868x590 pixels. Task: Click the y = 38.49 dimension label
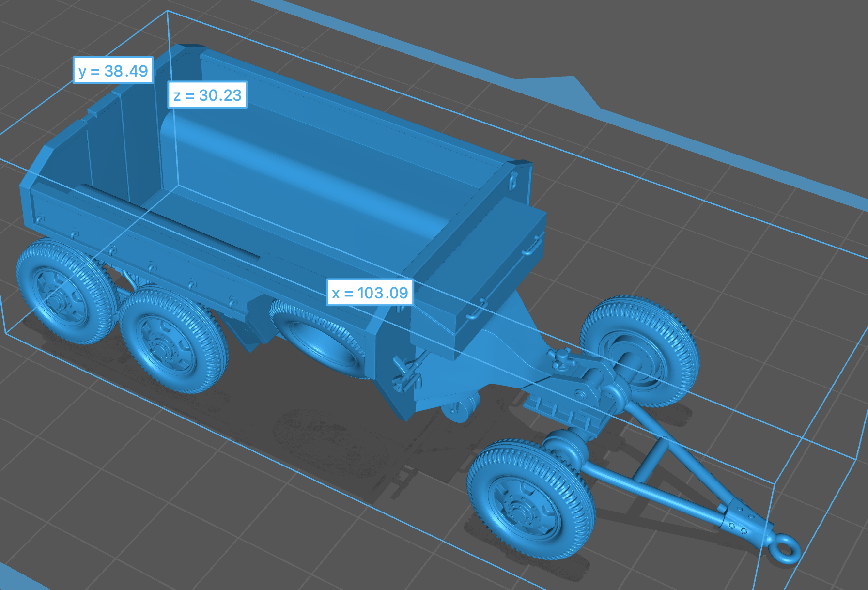pyautogui.click(x=113, y=71)
